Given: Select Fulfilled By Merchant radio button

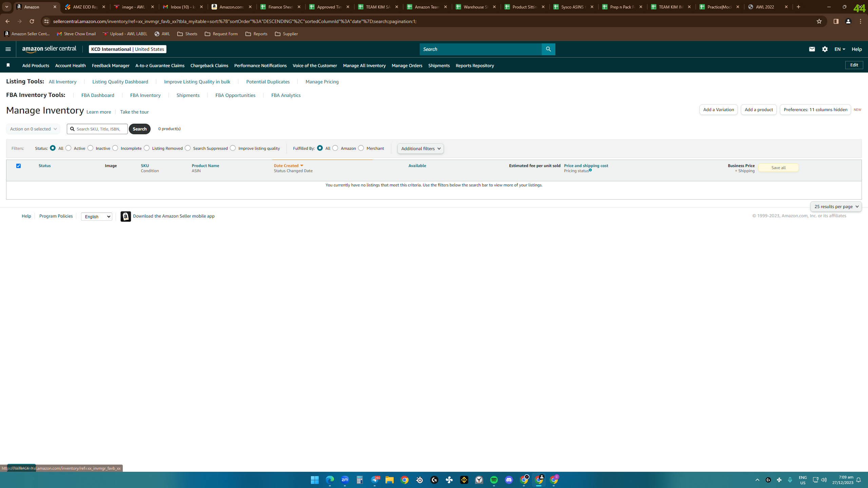Looking at the screenshot, I should [x=361, y=148].
